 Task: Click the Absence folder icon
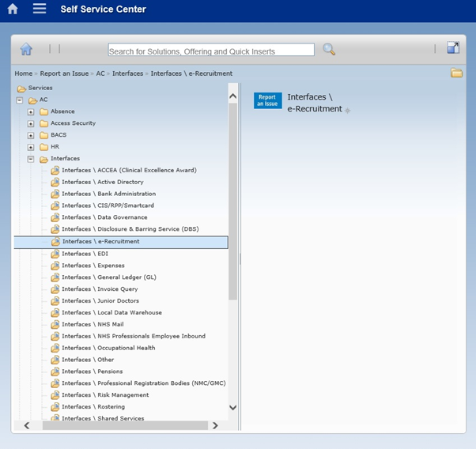44,111
